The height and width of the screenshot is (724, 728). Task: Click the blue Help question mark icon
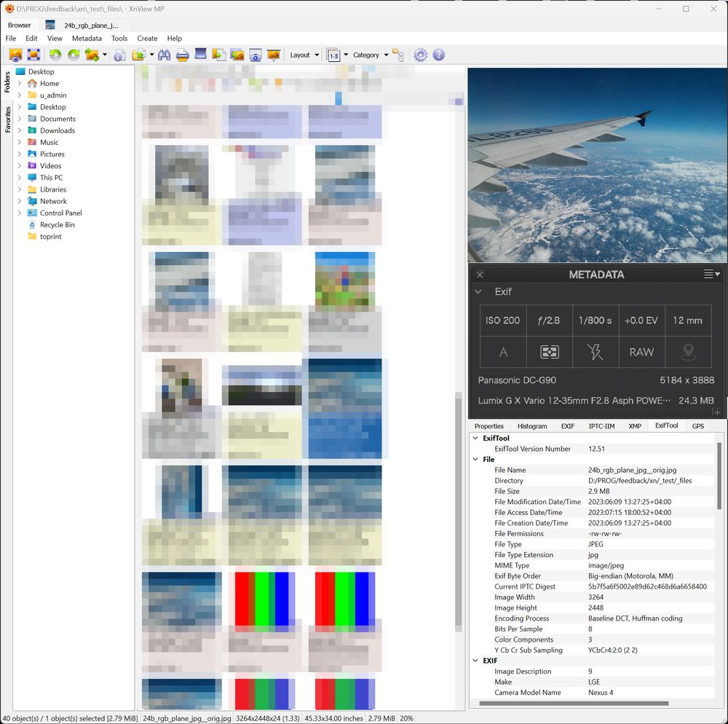point(438,55)
